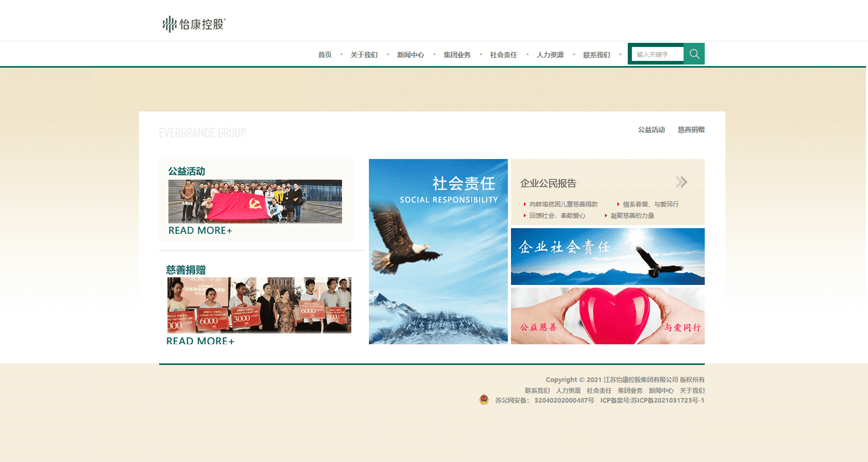Viewport: 868px width, 462px height.
Task: Select 集团业务 in the top menu
Action: click(x=457, y=55)
